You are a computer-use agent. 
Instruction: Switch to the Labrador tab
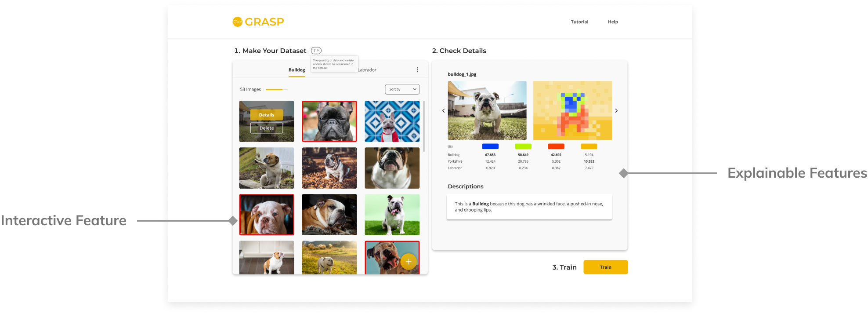pyautogui.click(x=367, y=70)
